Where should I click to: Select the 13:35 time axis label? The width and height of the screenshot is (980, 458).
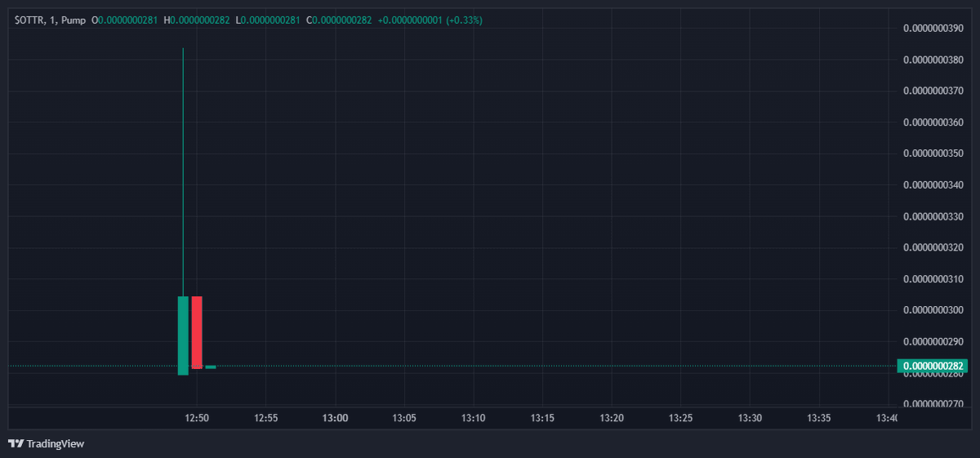tap(818, 418)
